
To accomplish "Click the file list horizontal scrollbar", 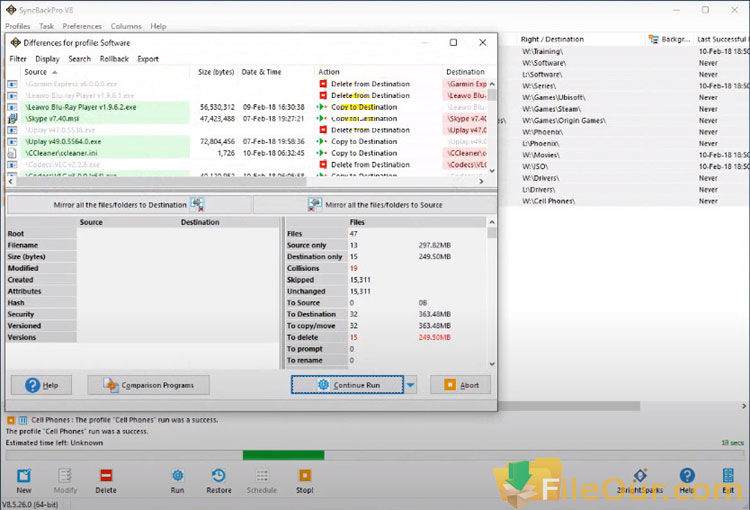I will [161, 181].
